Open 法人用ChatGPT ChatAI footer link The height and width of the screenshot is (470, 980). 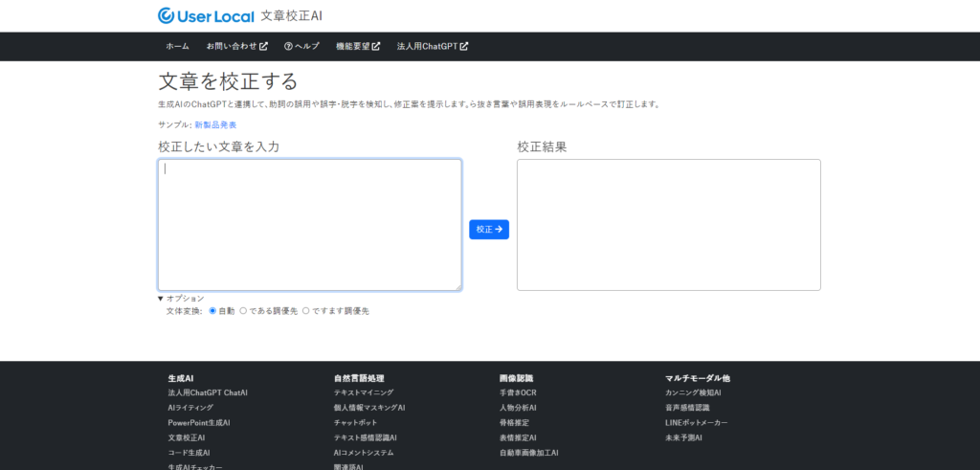coord(208,392)
